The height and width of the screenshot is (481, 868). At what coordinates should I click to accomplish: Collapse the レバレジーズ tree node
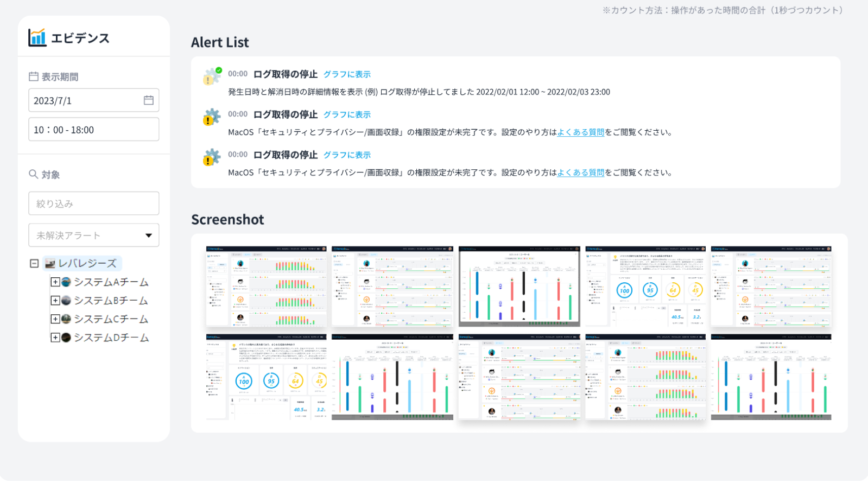pos(34,264)
